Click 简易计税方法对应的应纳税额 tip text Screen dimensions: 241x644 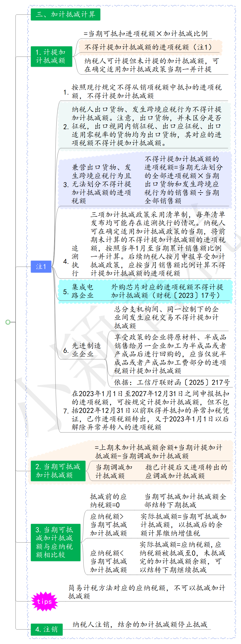coord(147,592)
